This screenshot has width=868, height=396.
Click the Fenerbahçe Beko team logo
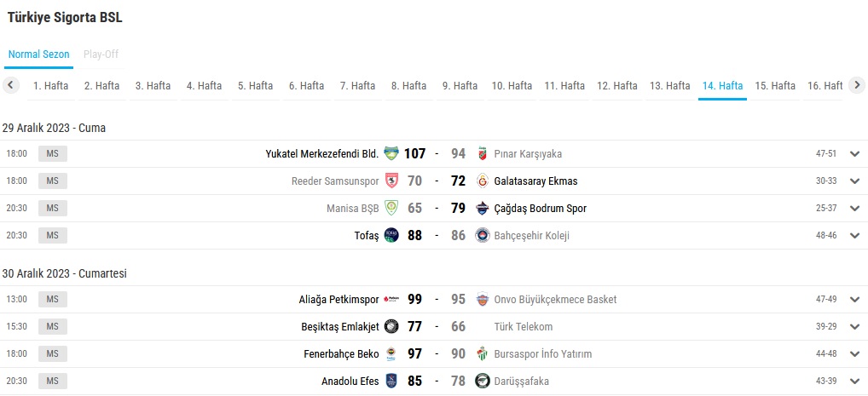click(391, 353)
